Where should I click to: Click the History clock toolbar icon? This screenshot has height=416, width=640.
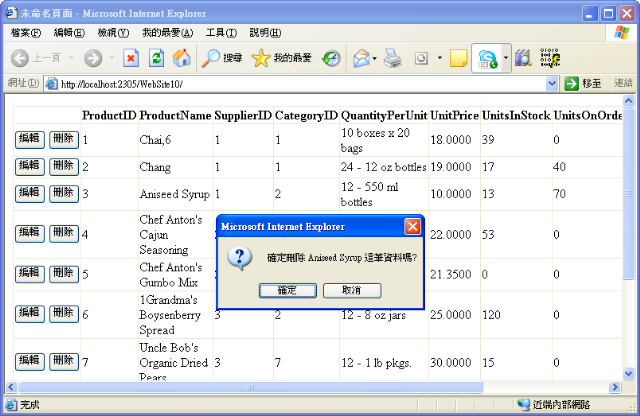tap(331, 58)
